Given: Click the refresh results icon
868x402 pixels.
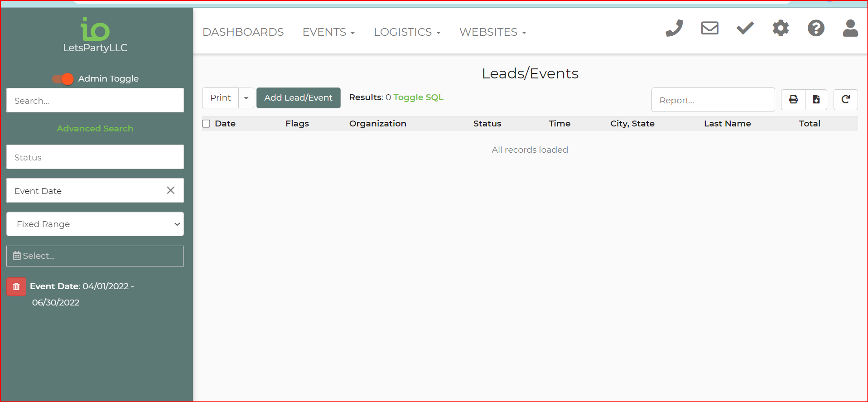Looking at the screenshot, I should point(845,100).
